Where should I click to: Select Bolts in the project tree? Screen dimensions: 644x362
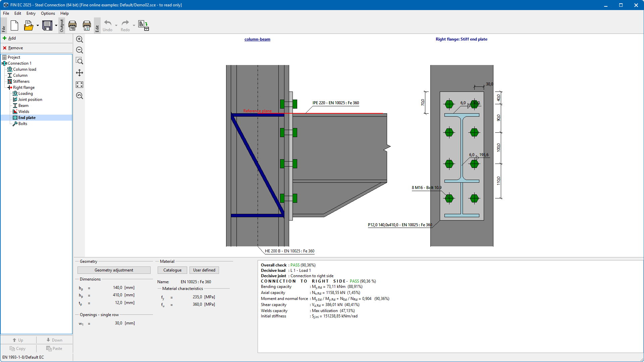pos(23,124)
